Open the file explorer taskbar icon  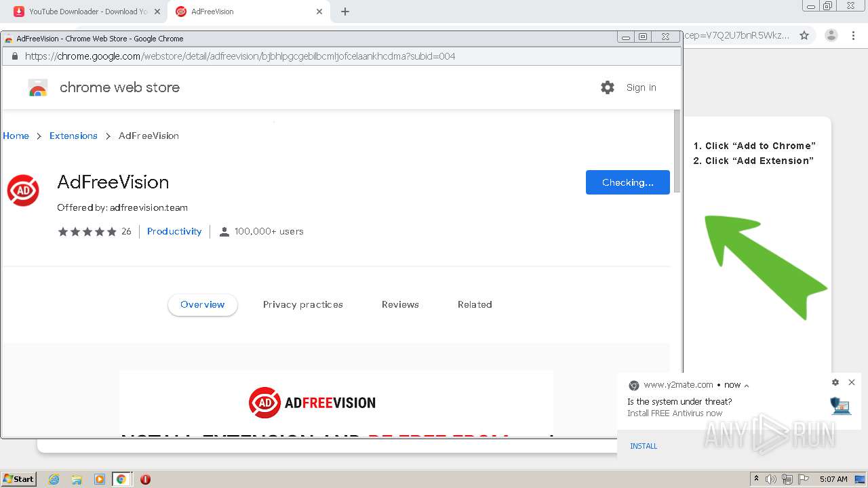click(77, 479)
